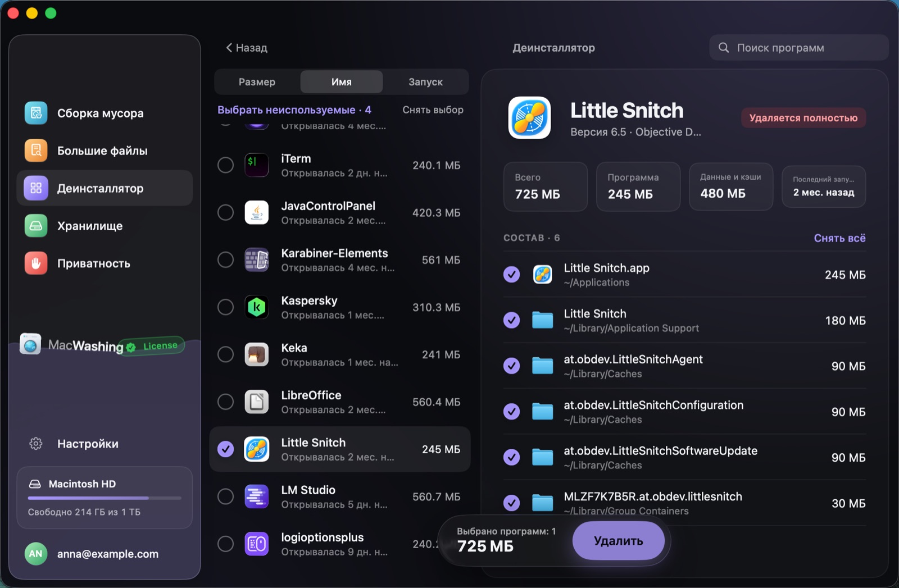Sort list by Запуск tab
Viewport: 899px width, 588px height.
click(x=425, y=82)
